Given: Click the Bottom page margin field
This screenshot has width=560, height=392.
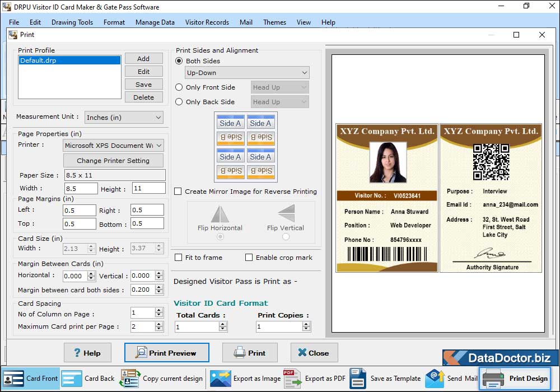Looking at the screenshot, I should (147, 223).
